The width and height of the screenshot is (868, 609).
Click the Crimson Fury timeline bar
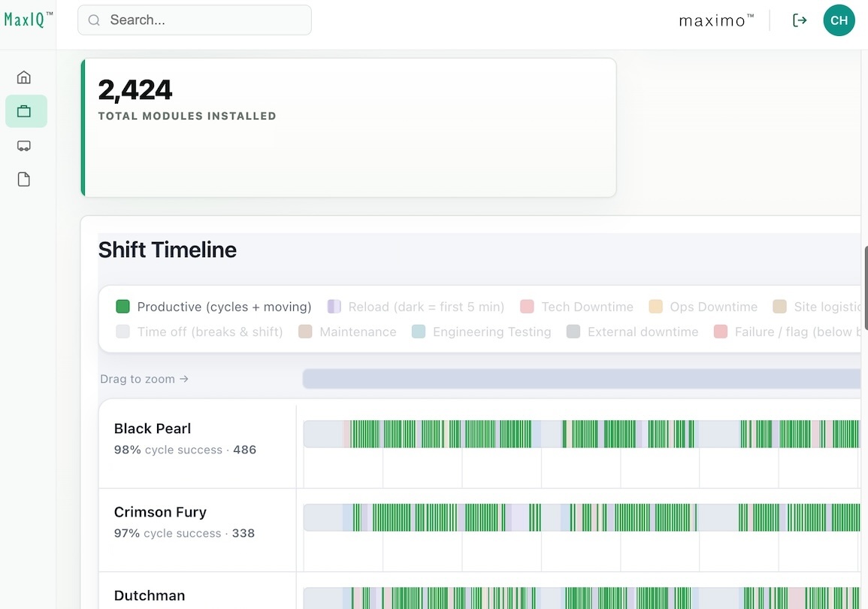(582, 517)
